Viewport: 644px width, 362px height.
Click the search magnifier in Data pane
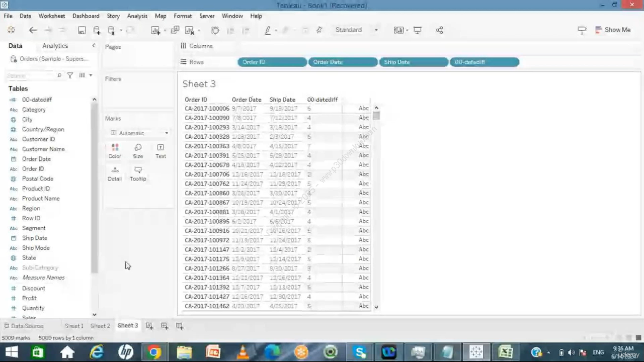pos(59,75)
